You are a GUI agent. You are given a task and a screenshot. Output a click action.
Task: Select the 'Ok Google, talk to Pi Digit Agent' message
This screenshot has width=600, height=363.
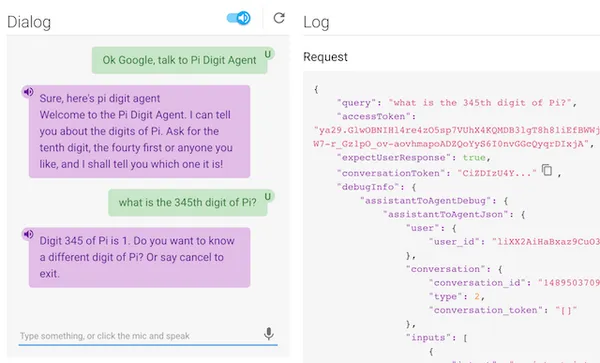(x=179, y=60)
